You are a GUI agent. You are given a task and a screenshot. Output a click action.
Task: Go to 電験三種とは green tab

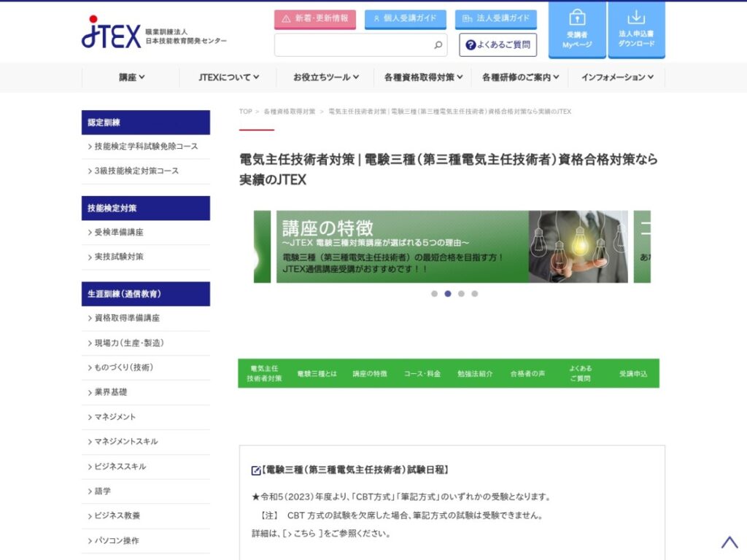click(317, 373)
